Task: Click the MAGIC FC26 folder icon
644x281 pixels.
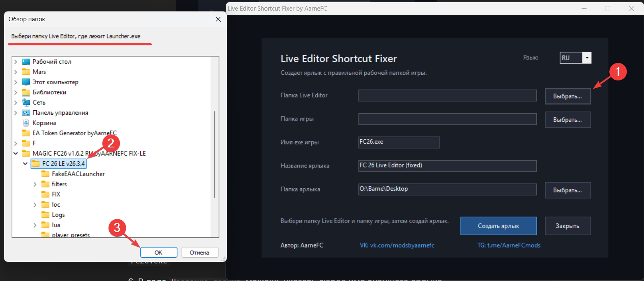Action: tap(26, 154)
